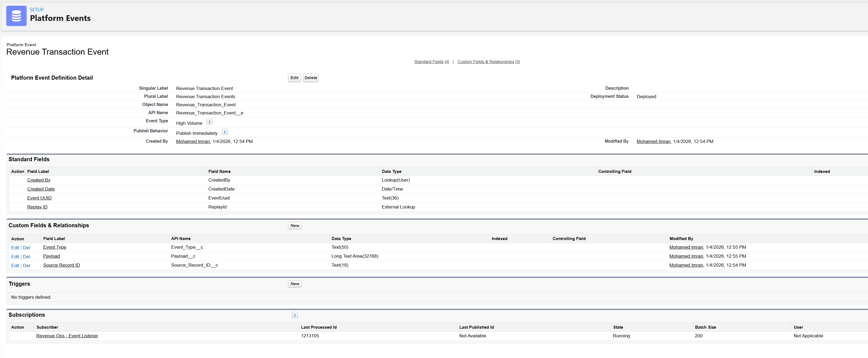
Task: Open the Replay ID standard field
Action: (37, 207)
